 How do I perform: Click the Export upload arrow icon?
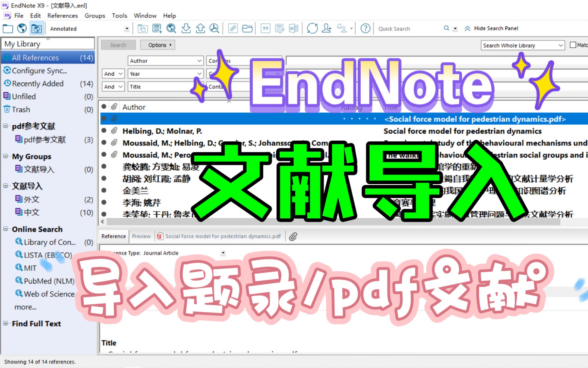200,29
